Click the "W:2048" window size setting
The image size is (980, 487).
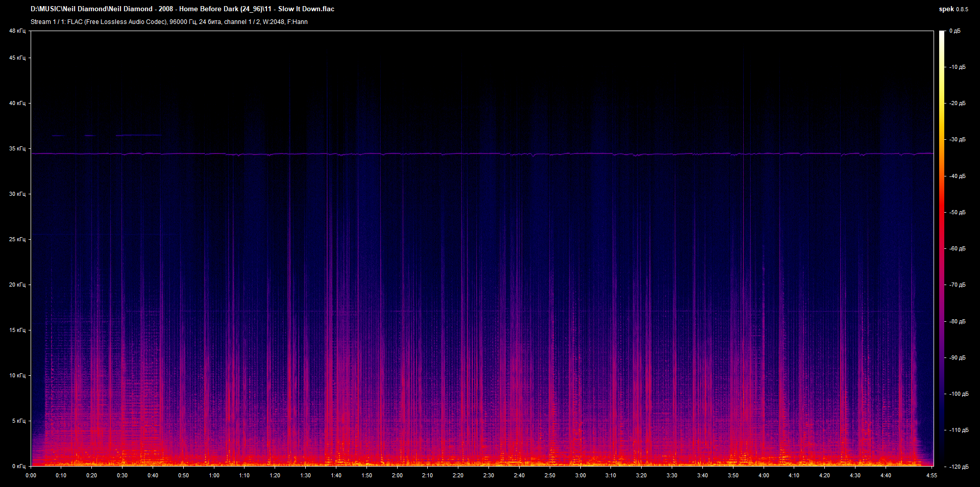point(273,22)
